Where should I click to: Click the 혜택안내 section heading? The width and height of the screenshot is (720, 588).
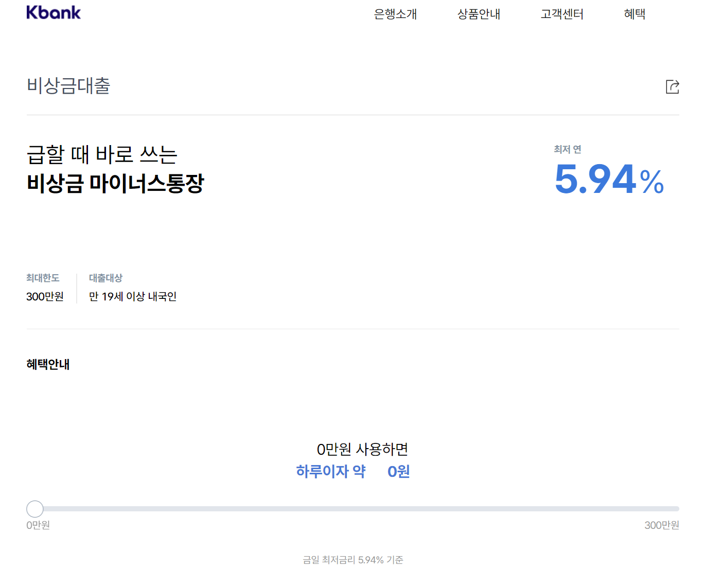tap(48, 364)
